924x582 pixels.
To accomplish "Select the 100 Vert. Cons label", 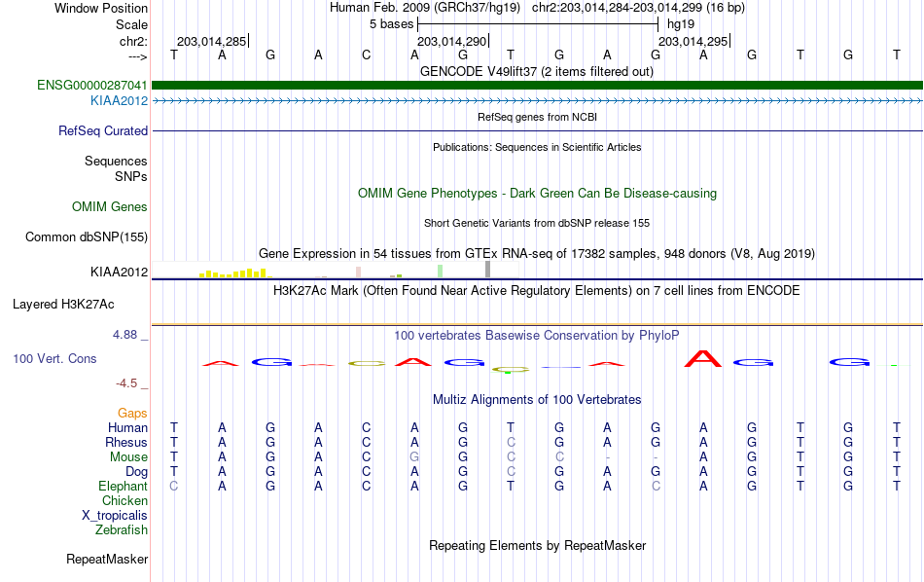I will (x=54, y=358).
